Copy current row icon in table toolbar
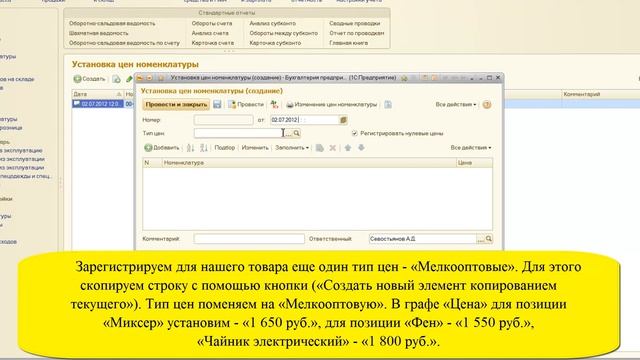Screen dimensions: 640x360 click(x=320, y=148)
